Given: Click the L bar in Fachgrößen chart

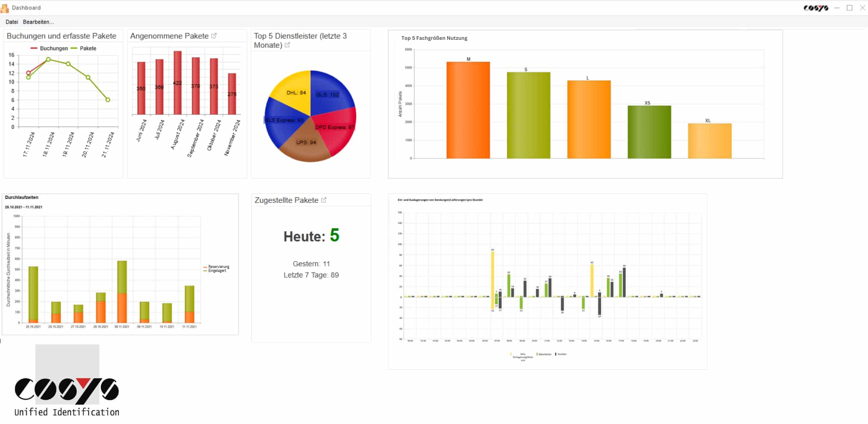Looking at the screenshot, I should pos(589,119).
